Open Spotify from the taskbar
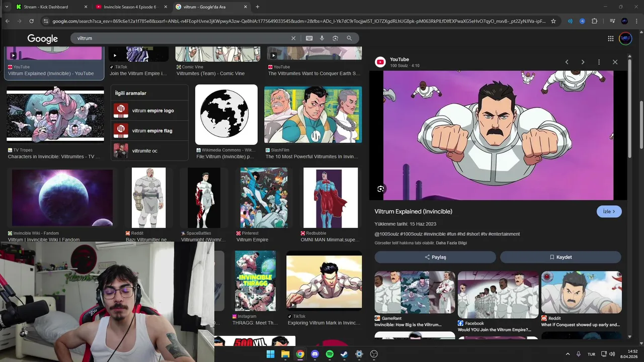 [330, 354]
